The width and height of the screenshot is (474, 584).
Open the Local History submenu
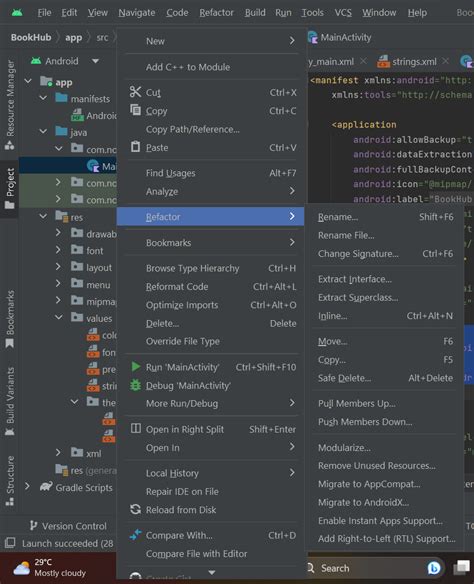tap(210, 473)
